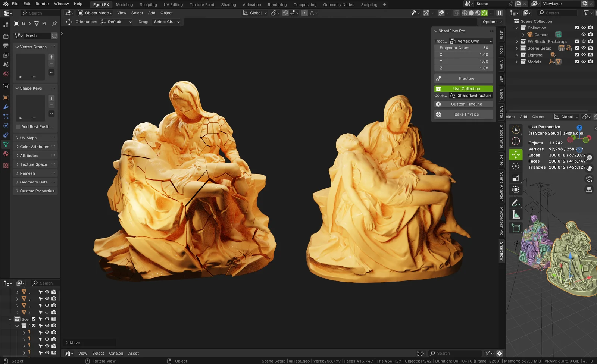This screenshot has width=597, height=364.
Task: Hide the Lighting collection with the eye toggle
Action: 584,55
